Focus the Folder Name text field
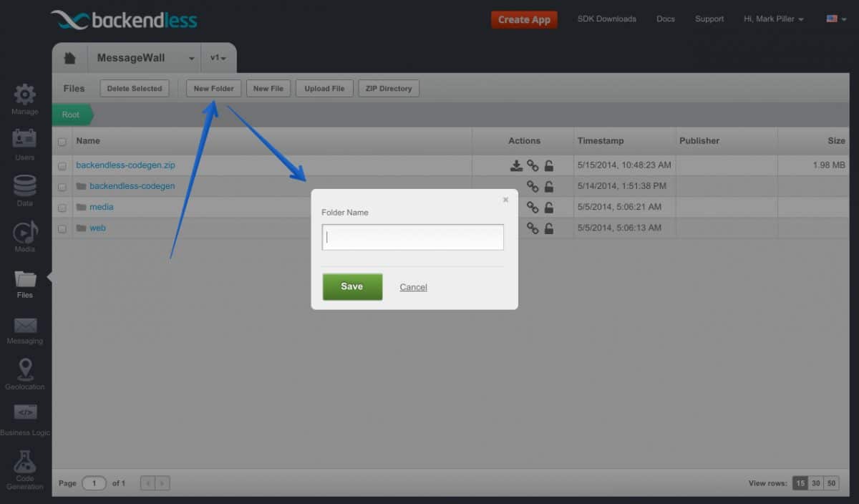Image resolution: width=859 pixels, height=504 pixels. pyautogui.click(x=413, y=237)
